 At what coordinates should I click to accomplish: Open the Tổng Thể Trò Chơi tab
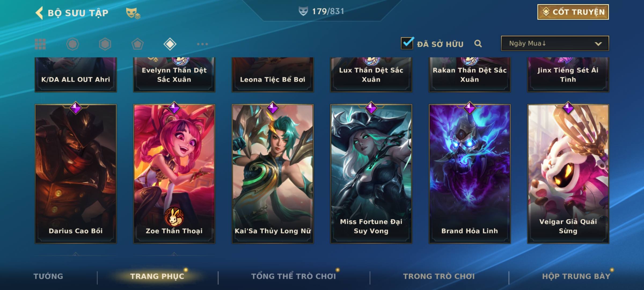(294, 276)
